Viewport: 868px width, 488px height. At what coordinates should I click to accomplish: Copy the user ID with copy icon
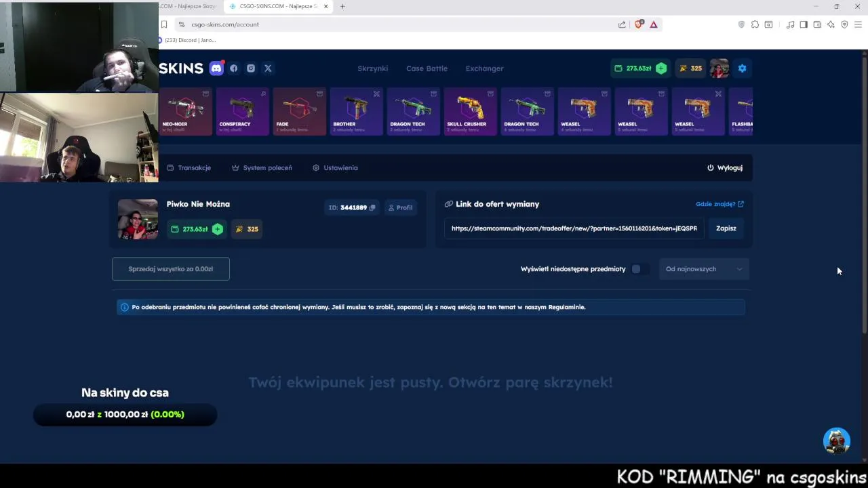point(372,207)
